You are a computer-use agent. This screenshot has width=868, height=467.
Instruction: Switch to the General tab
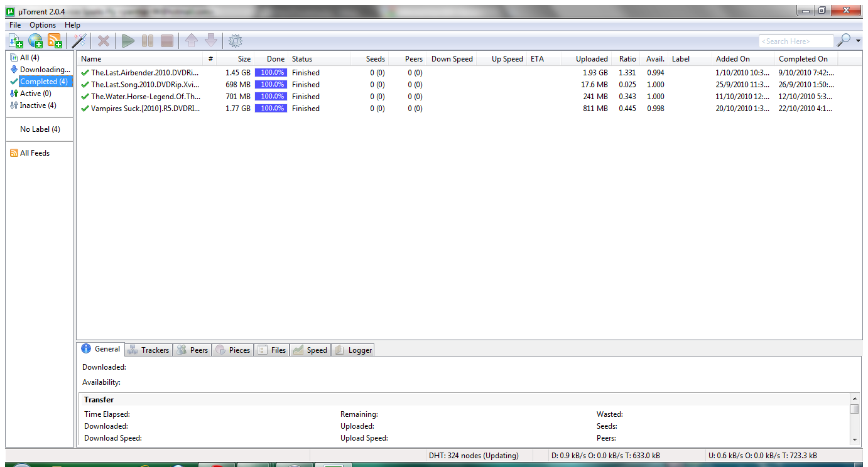pyautogui.click(x=100, y=349)
